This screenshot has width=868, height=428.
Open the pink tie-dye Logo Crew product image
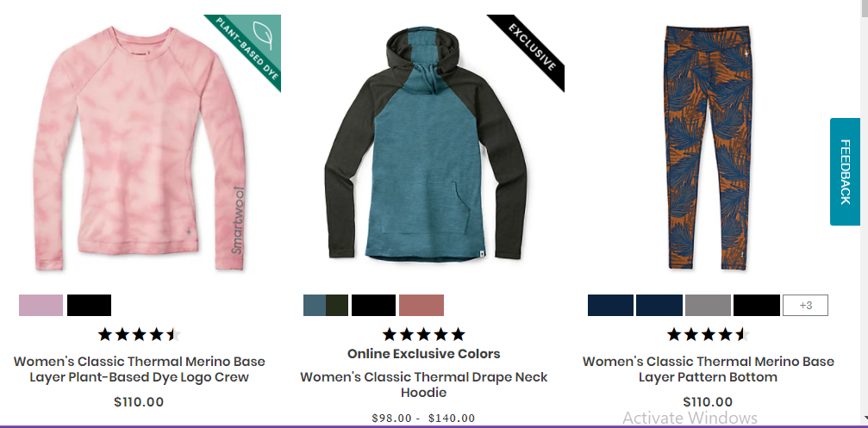click(139, 148)
